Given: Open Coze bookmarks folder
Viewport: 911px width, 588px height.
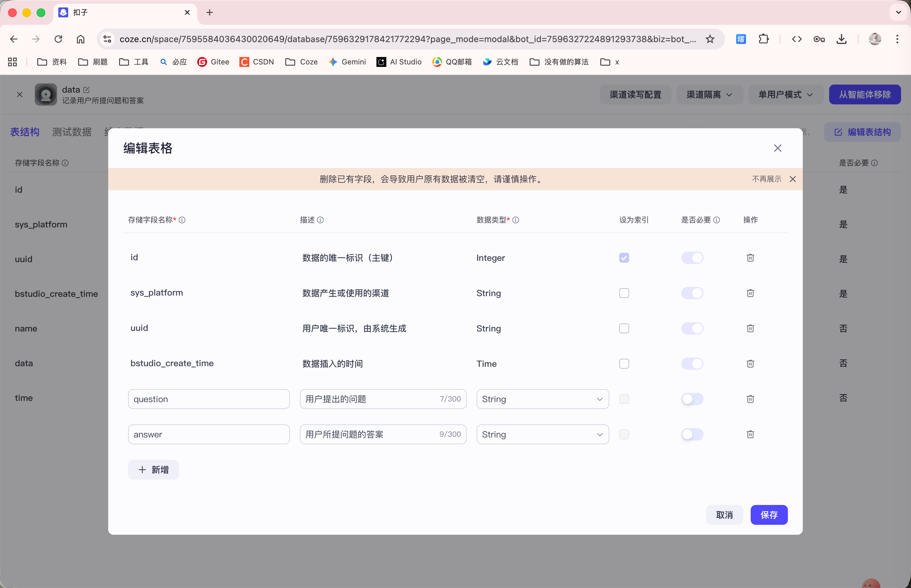Looking at the screenshot, I should point(301,62).
